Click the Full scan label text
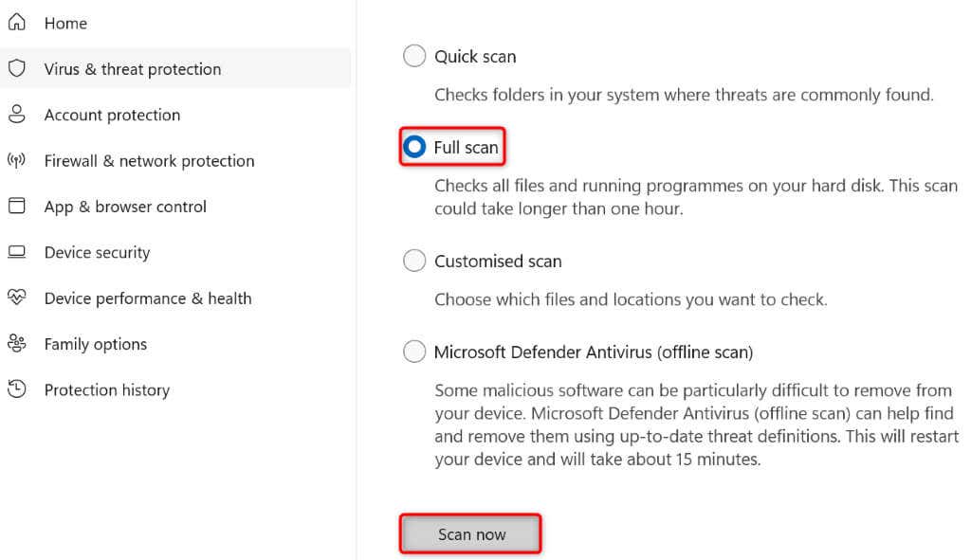971x560 pixels. pyautogui.click(x=466, y=148)
